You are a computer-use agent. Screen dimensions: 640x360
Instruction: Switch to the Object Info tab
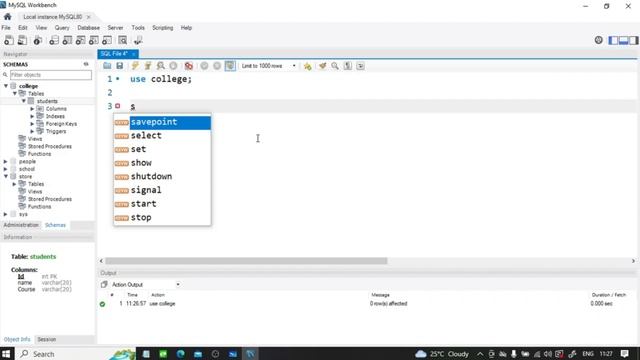click(x=17, y=339)
